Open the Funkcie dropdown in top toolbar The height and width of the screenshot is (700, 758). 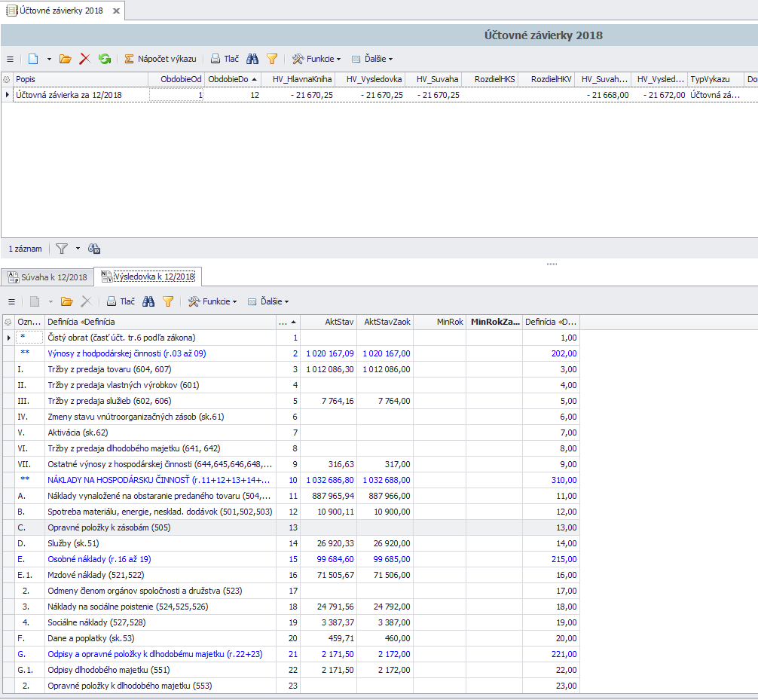[x=316, y=59]
